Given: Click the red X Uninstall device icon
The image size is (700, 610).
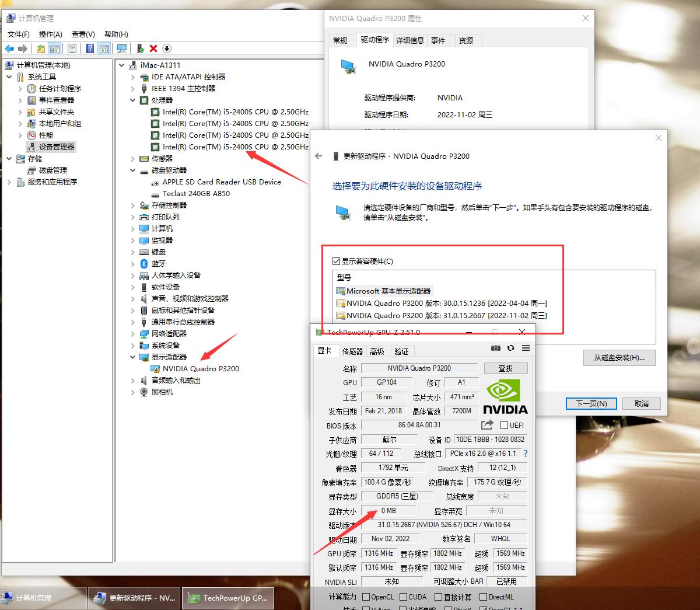Looking at the screenshot, I should point(153,48).
